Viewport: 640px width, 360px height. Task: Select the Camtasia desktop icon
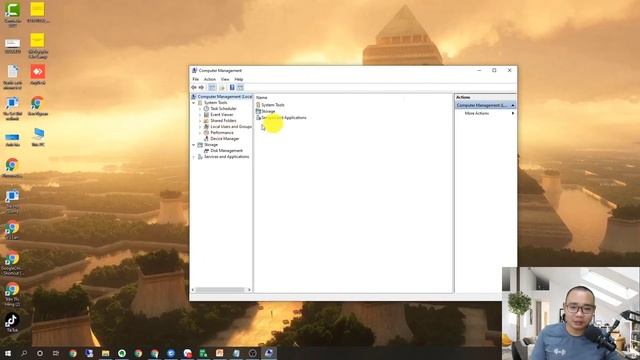pyautogui.click(x=13, y=14)
